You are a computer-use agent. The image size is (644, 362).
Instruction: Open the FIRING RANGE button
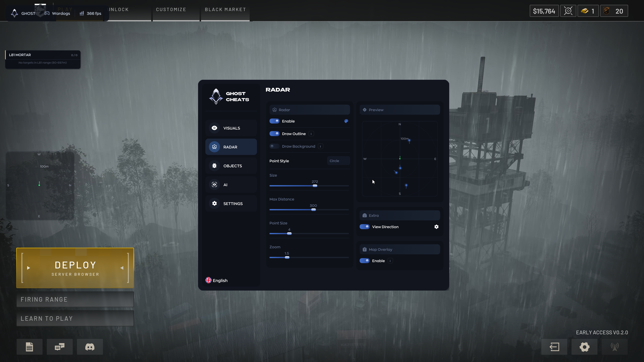(x=75, y=299)
